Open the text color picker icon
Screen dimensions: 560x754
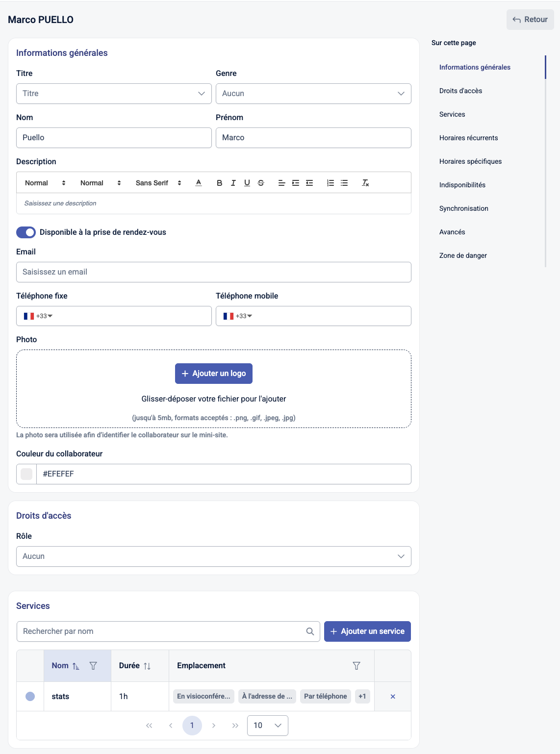[199, 183]
